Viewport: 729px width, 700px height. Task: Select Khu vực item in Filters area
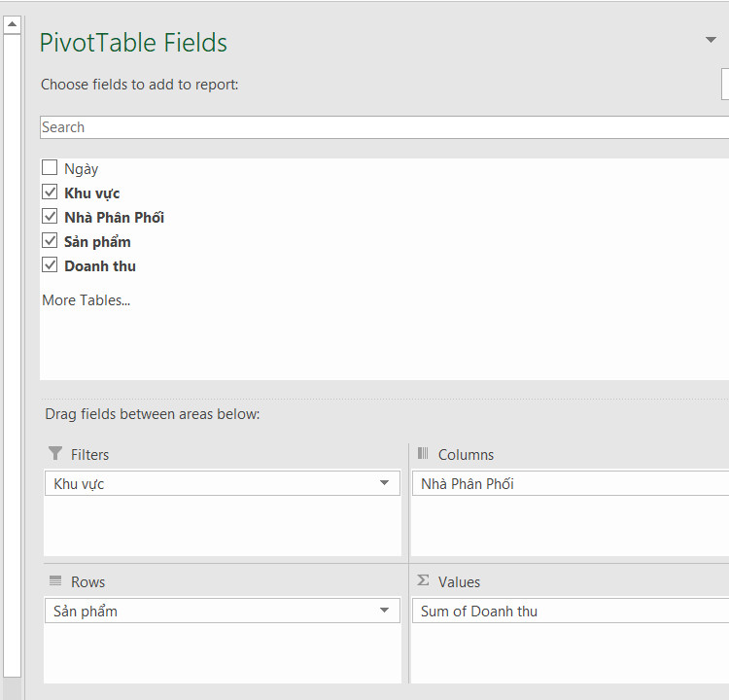click(223, 483)
